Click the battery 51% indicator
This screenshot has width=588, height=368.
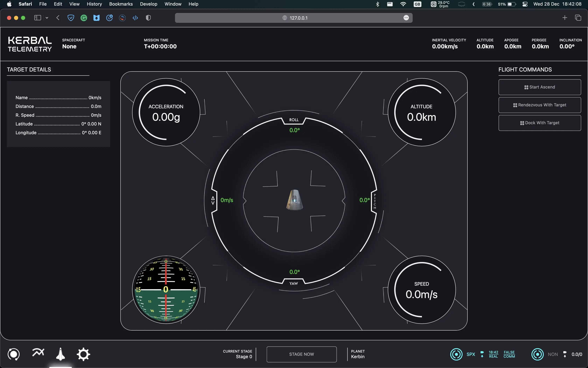coord(507,4)
